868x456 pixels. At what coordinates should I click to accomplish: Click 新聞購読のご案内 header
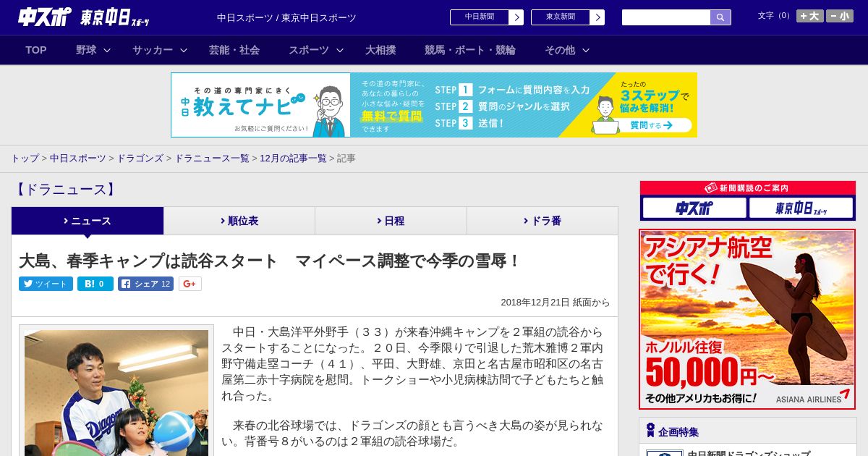[x=747, y=187]
